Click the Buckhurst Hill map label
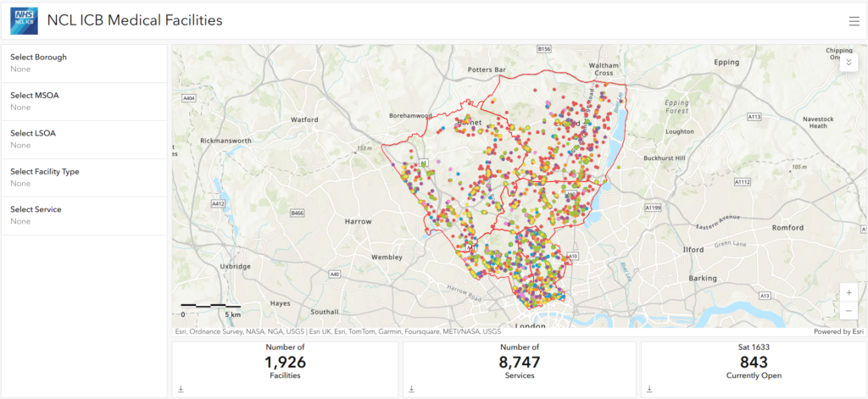This screenshot has width=868, height=399. click(665, 158)
